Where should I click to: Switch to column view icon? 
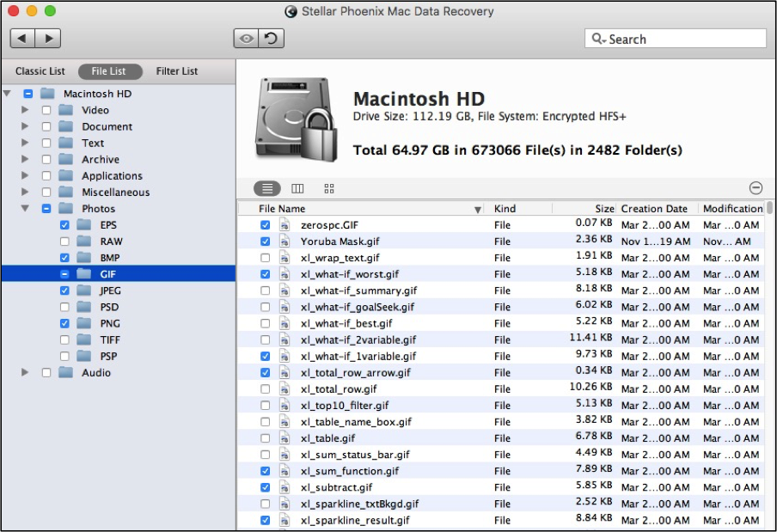[x=297, y=188]
